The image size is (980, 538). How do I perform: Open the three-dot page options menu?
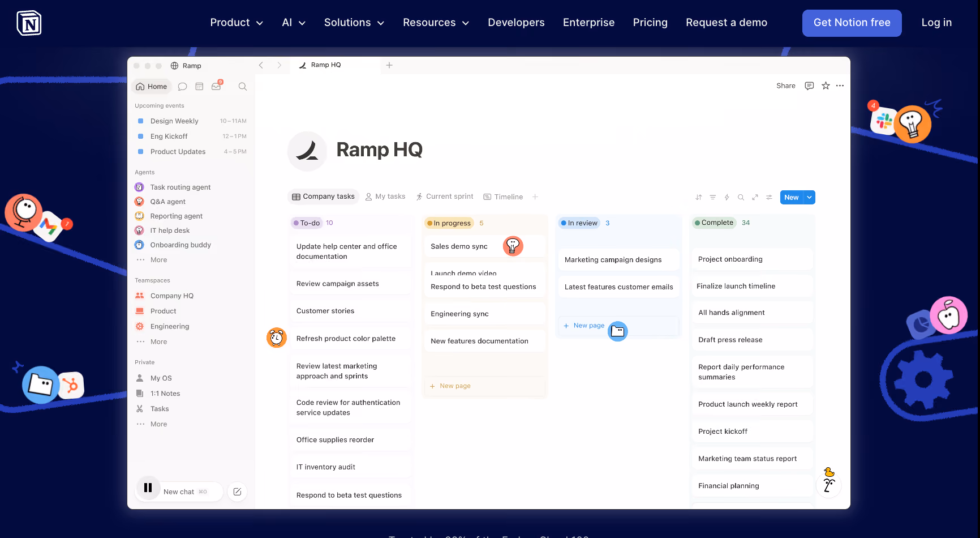point(840,86)
